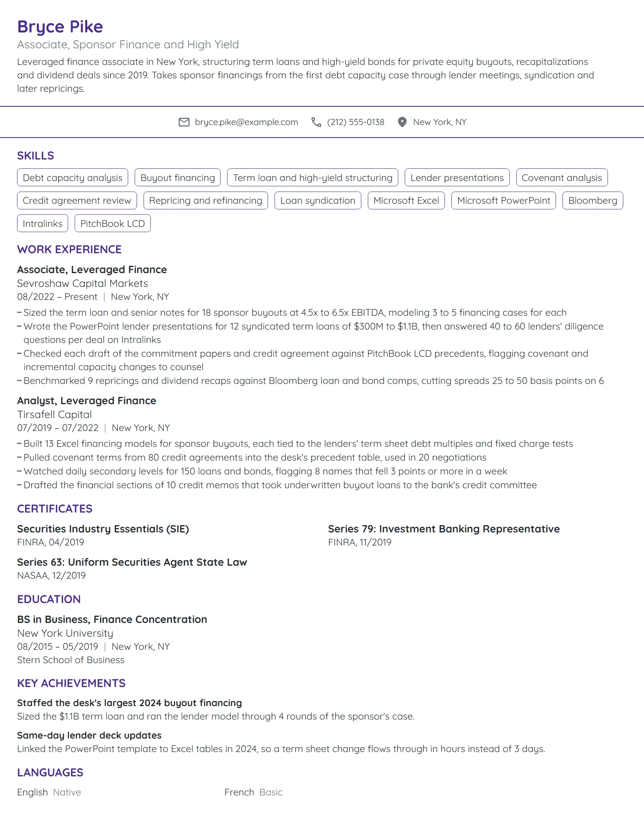Click the Intralinks skill tag
The image size is (644, 834).
tap(43, 224)
